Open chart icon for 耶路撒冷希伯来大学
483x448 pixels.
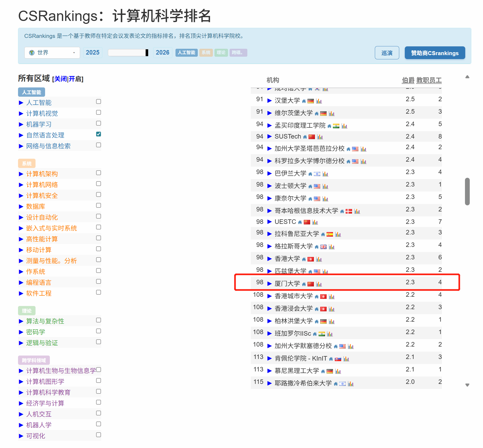351,384
